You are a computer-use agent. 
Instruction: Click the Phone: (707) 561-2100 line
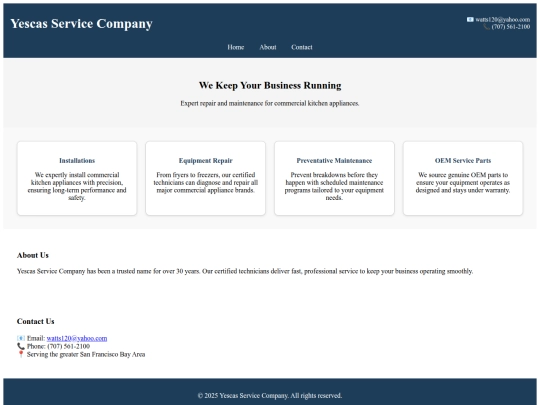pos(58,346)
